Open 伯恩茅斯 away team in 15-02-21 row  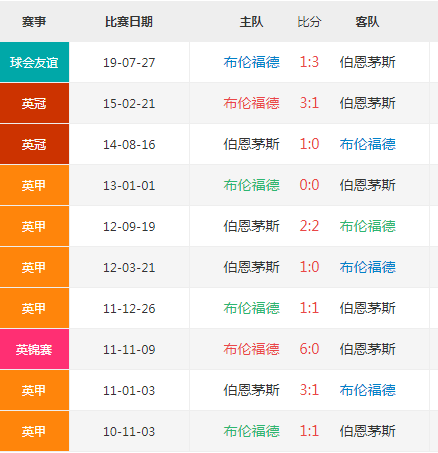(x=367, y=103)
